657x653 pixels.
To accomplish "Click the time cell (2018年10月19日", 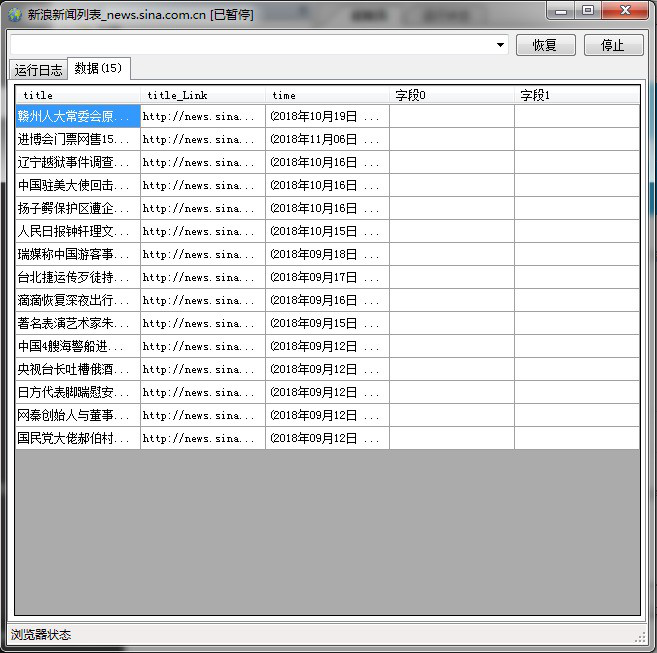I will (x=327, y=116).
